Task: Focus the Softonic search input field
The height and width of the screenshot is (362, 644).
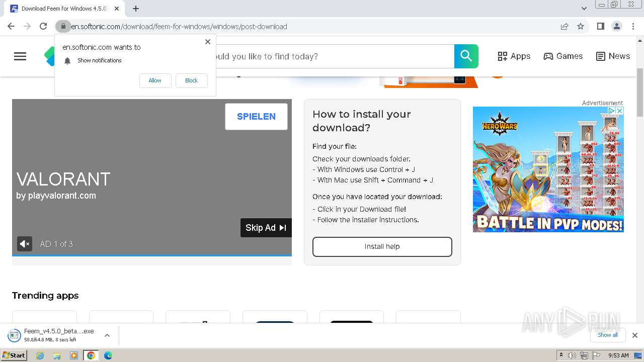Action: pos(335,56)
